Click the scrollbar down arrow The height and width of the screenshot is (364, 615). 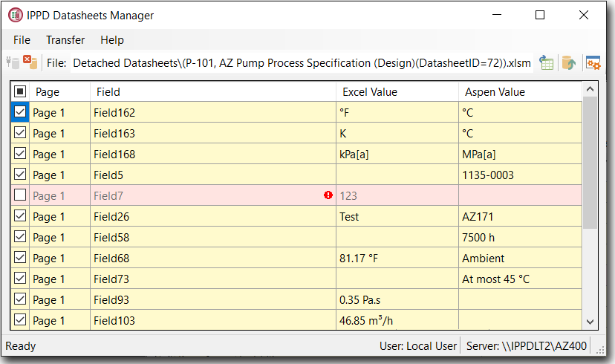[590, 322]
